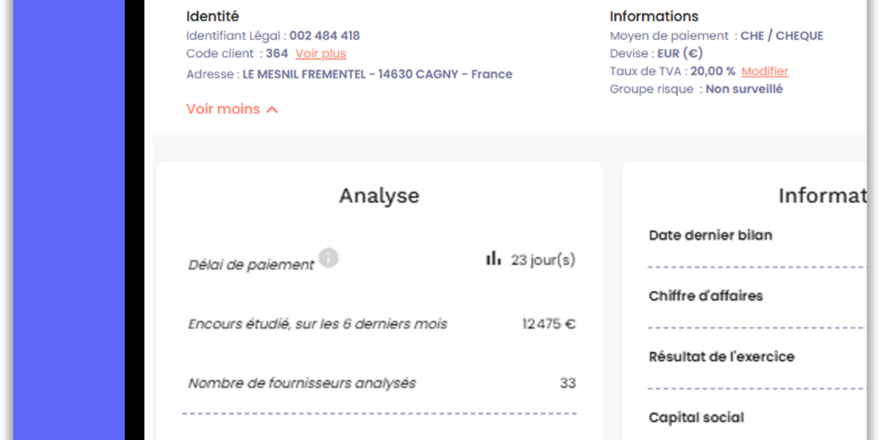Select the Identifiant Légal number 002 484 418
Viewport: 880px width, 440px height.
324,36
